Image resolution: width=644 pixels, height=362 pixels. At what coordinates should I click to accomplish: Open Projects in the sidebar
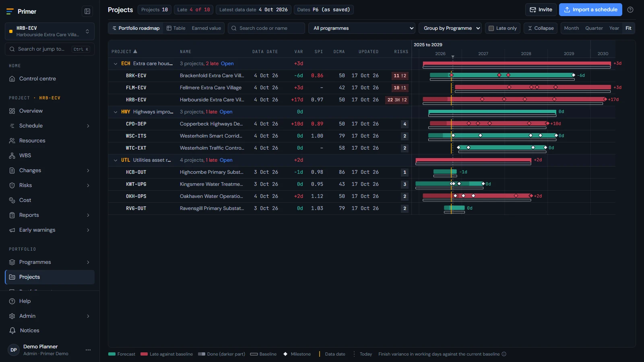point(50,277)
